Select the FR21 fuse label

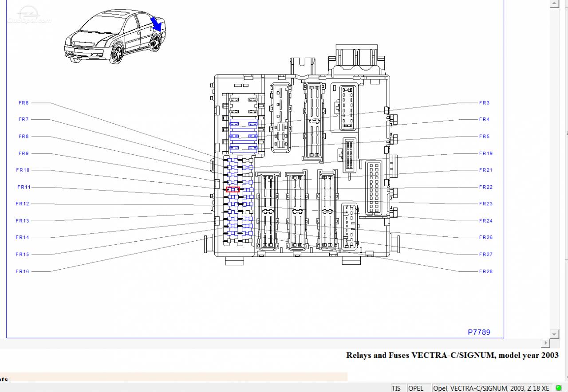pyautogui.click(x=486, y=170)
